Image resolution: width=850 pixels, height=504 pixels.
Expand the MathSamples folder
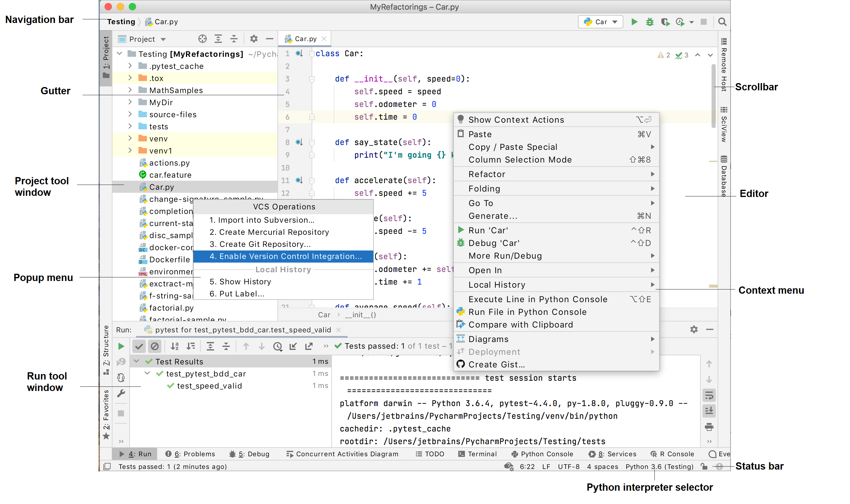point(130,90)
